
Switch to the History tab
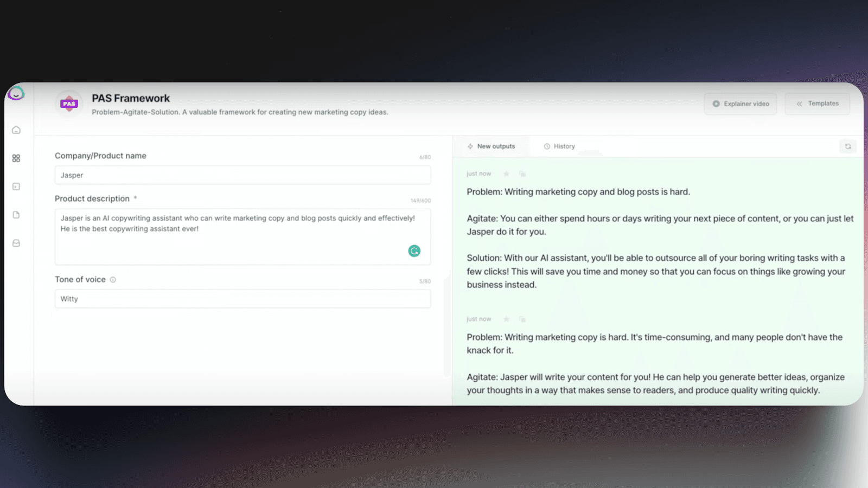pyautogui.click(x=559, y=146)
